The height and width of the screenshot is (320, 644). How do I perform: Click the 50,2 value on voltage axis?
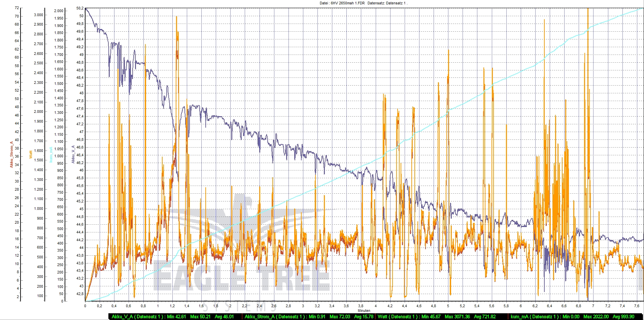[x=80, y=8]
